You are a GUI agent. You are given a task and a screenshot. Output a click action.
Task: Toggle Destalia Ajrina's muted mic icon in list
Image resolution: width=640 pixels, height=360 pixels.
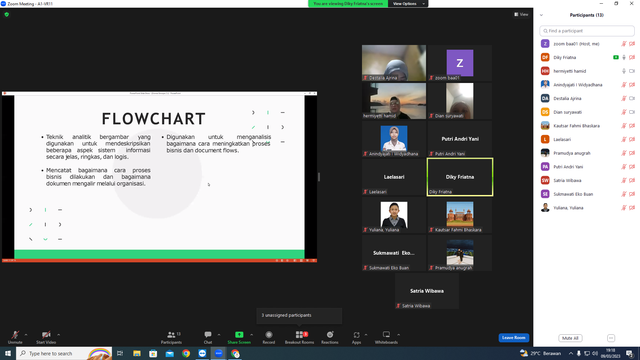[x=624, y=98]
